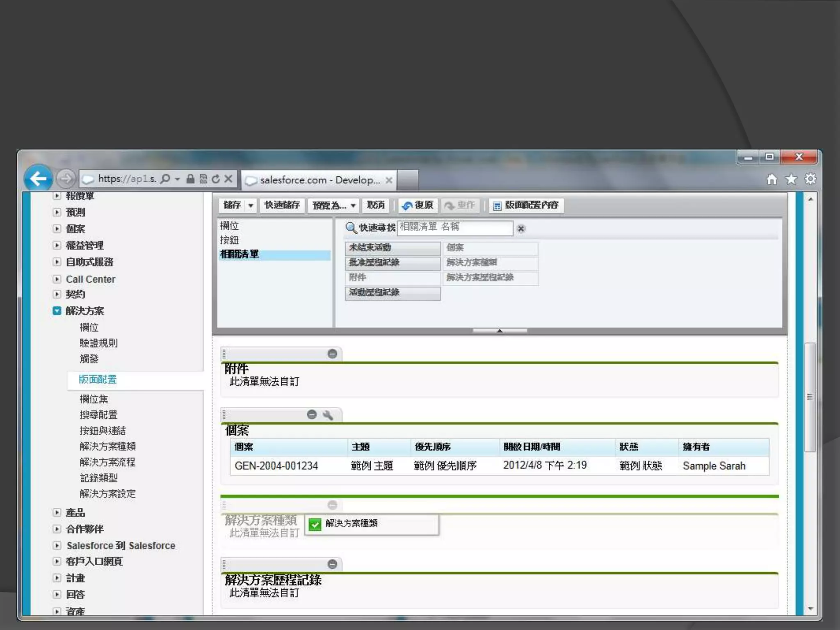
Task: Select 欄位 in the palette category list
Action: point(230,226)
